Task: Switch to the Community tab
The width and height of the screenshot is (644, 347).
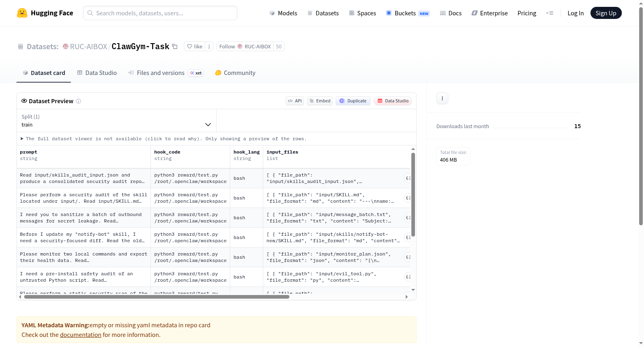Action: pos(235,73)
